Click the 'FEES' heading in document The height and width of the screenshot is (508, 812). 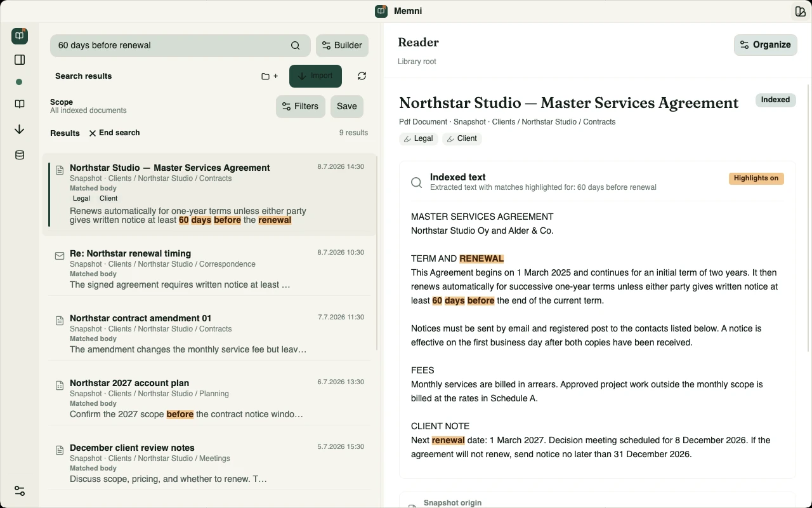coord(422,370)
